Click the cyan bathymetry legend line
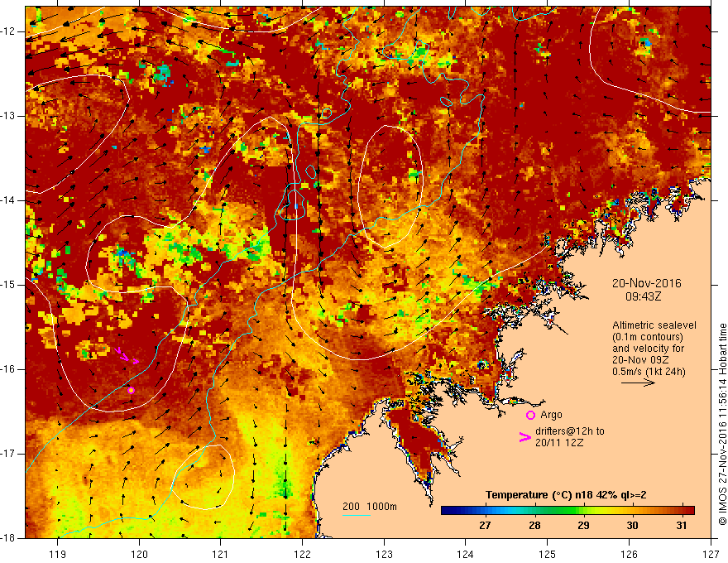This screenshot has width=728, height=563. coord(356,515)
